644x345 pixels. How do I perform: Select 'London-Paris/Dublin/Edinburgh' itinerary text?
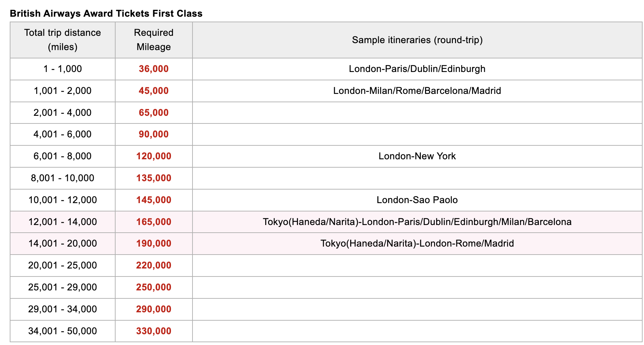click(x=417, y=69)
